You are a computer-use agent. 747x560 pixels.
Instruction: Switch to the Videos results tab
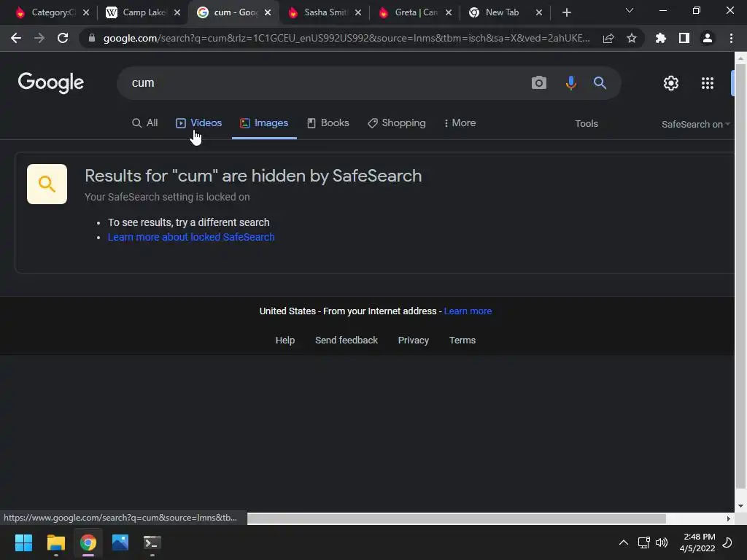point(198,122)
